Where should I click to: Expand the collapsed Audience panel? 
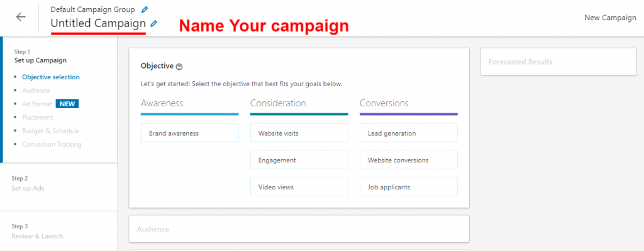pyautogui.click(x=299, y=229)
